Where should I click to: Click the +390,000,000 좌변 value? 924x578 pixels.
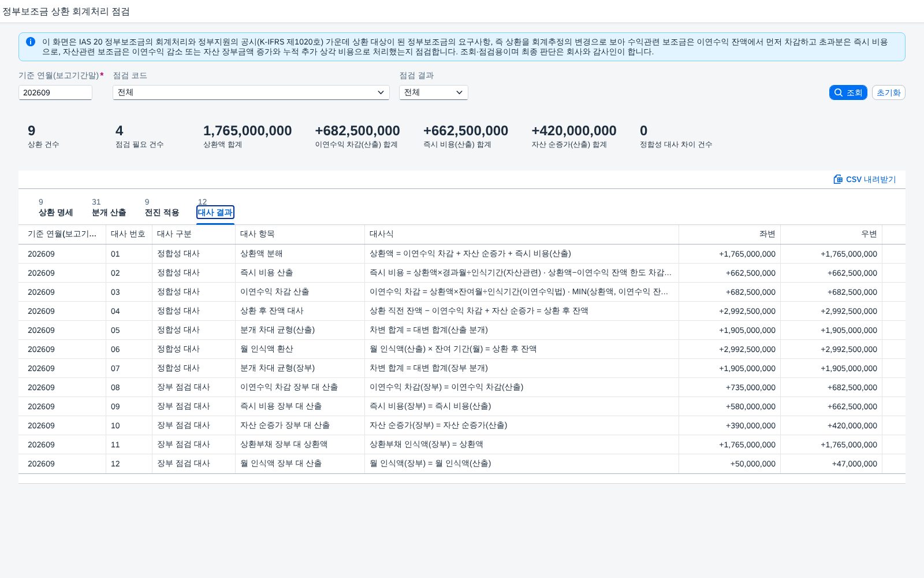click(x=750, y=425)
